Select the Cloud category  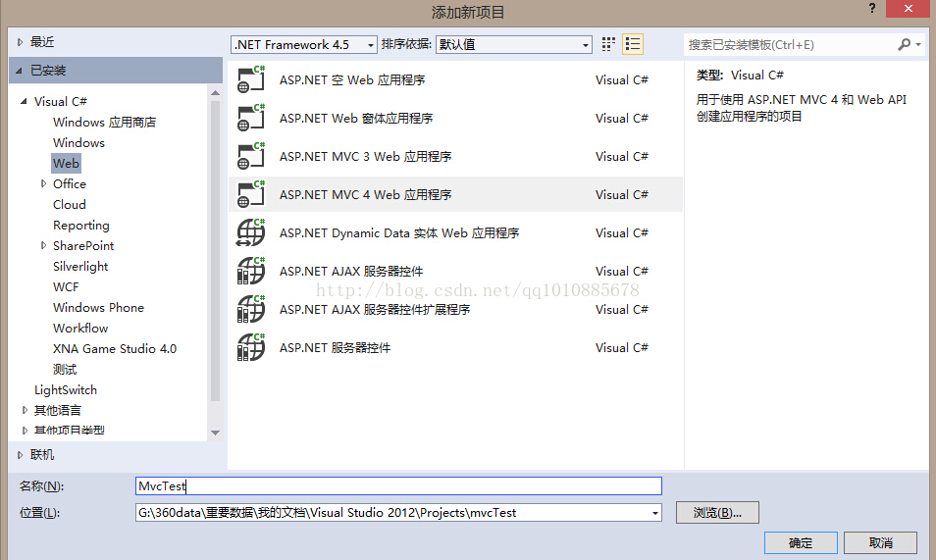[70, 205]
